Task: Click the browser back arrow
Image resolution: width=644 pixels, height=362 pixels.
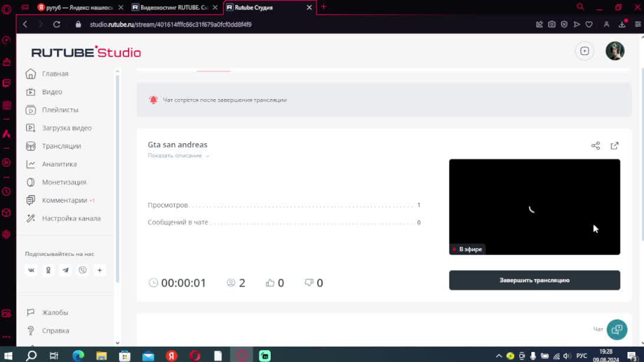Action: [25, 24]
